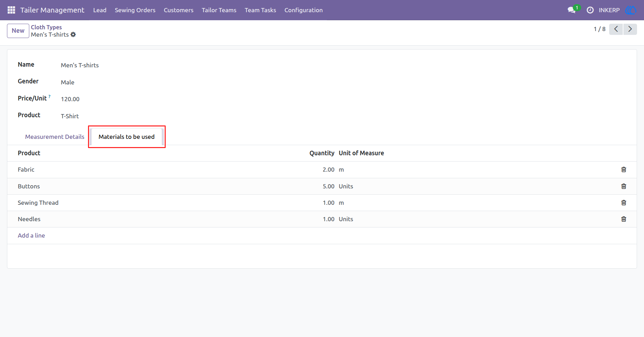
Task: Open the Team Tasks menu
Action: tap(260, 10)
